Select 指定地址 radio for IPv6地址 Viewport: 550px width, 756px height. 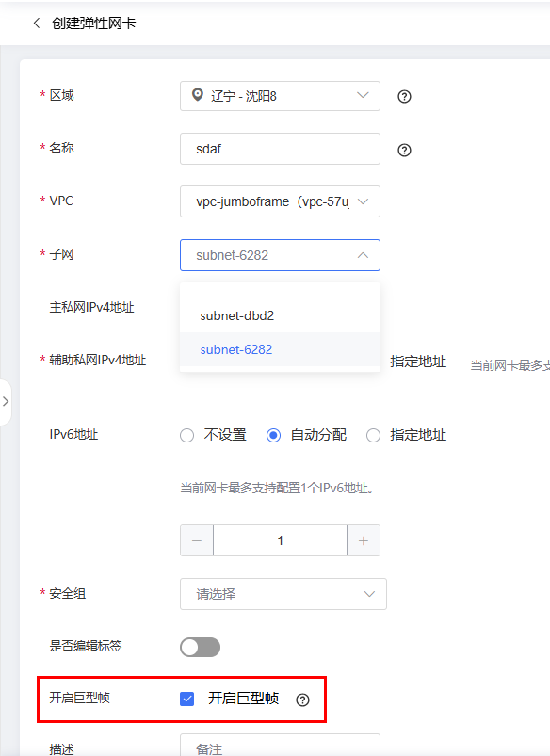pos(374,435)
